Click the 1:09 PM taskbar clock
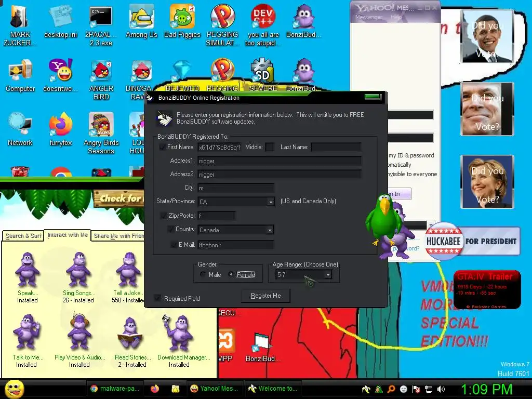The width and height of the screenshot is (532, 399). click(x=486, y=390)
